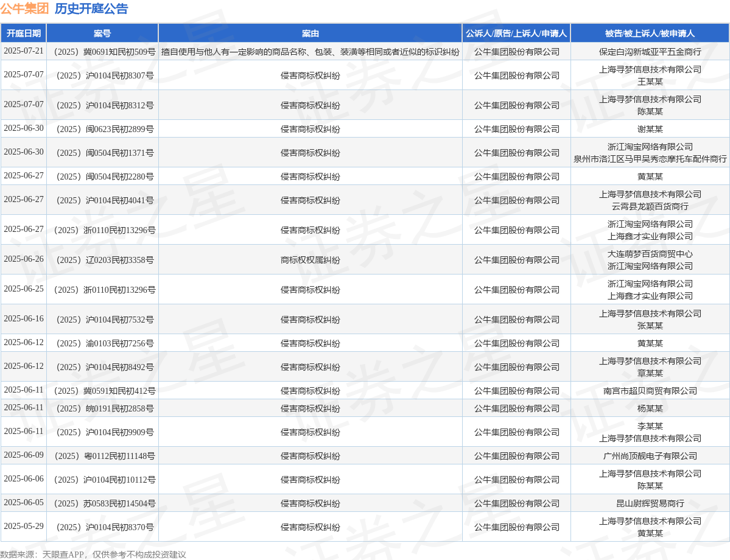This screenshot has height=560, width=730.
Task: Click case number 闽0504民初1371号
Action: [105, 153]
